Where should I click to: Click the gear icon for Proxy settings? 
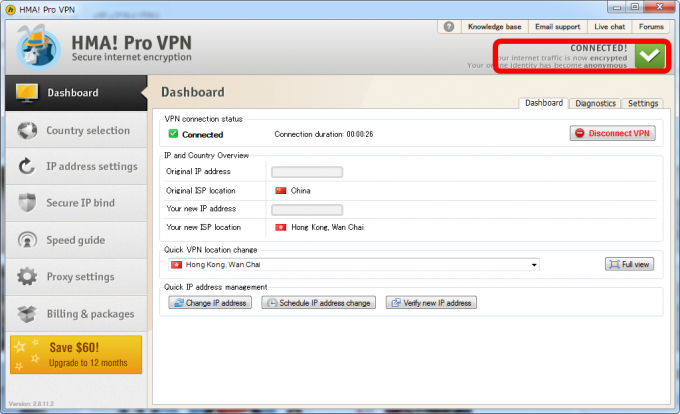tap(27, 277)
